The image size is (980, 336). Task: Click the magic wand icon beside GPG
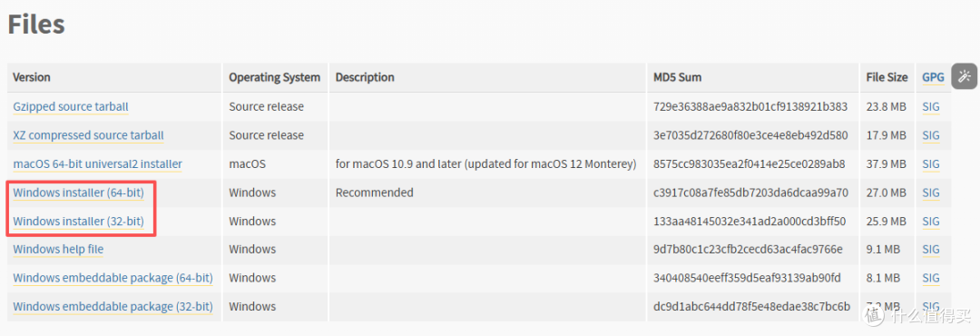(964, 76)
